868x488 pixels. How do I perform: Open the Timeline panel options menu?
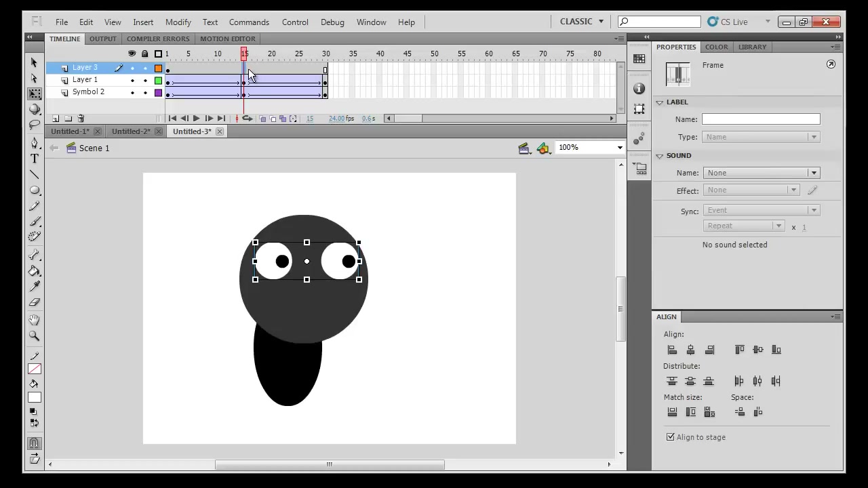coord(619,39)
